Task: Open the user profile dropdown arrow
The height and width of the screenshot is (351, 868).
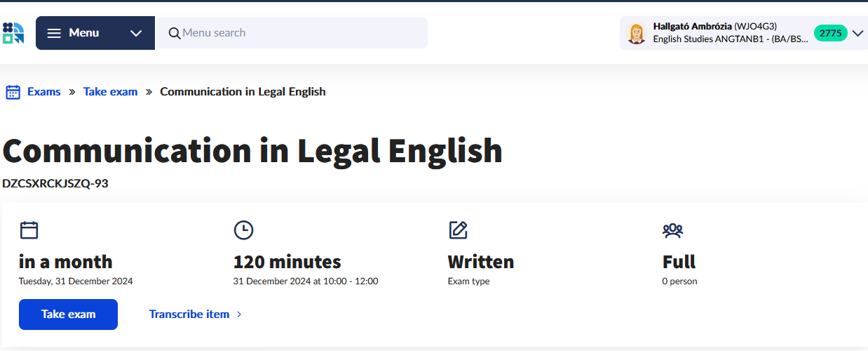Action: [x=858, y=33]
